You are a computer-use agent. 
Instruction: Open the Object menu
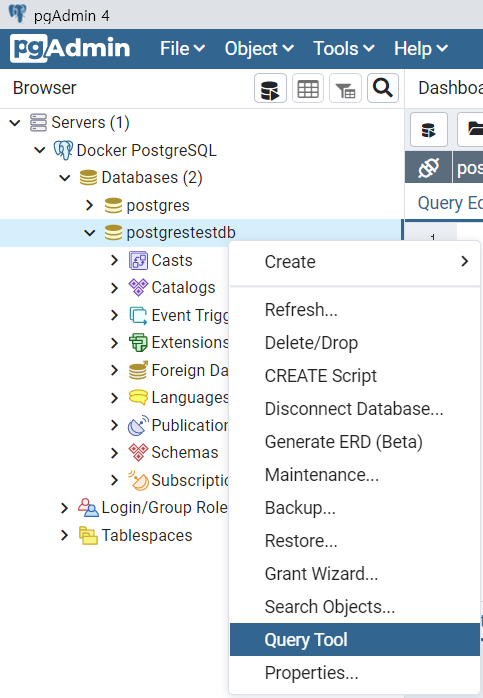coord(259,49)
